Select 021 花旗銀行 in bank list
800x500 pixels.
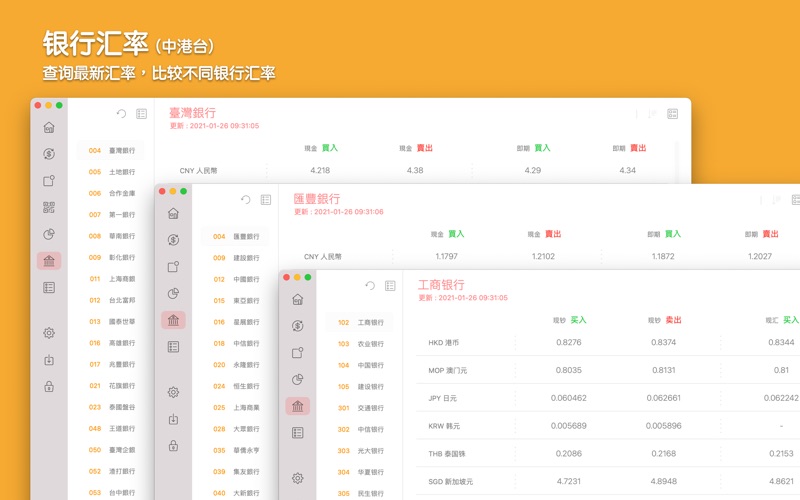(111, 386)
